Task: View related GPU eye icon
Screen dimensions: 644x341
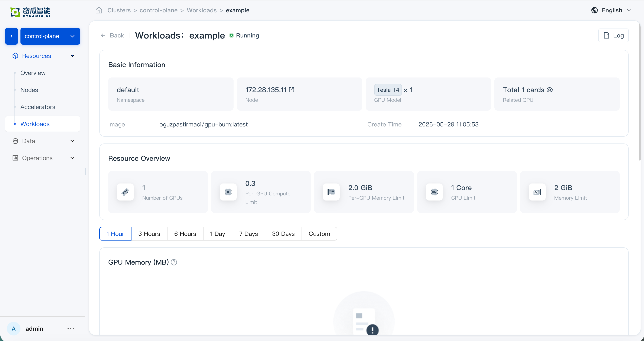Action: 550,90
